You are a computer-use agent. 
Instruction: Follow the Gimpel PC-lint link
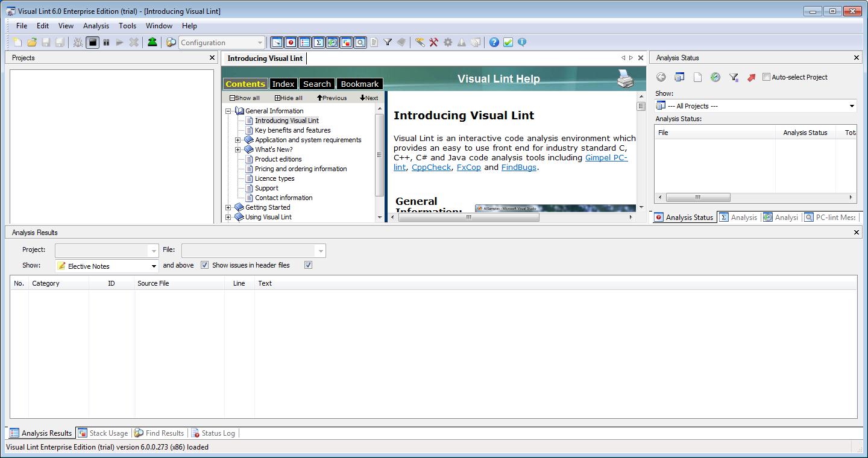(x=606, y=157)
